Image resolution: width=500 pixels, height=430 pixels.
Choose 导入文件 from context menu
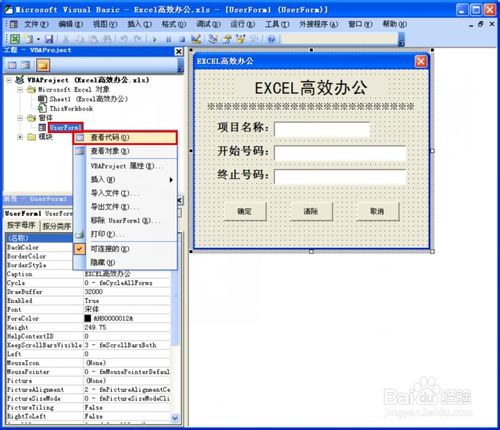tap(125, 193)
